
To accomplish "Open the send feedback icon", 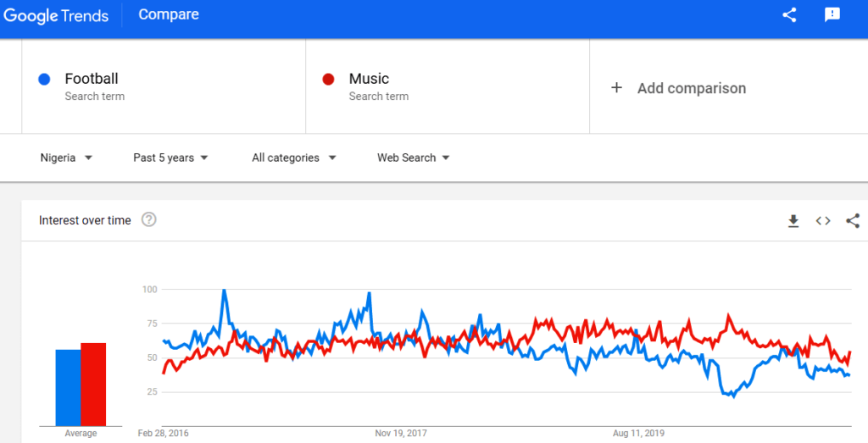I will [x=832, y=14].
